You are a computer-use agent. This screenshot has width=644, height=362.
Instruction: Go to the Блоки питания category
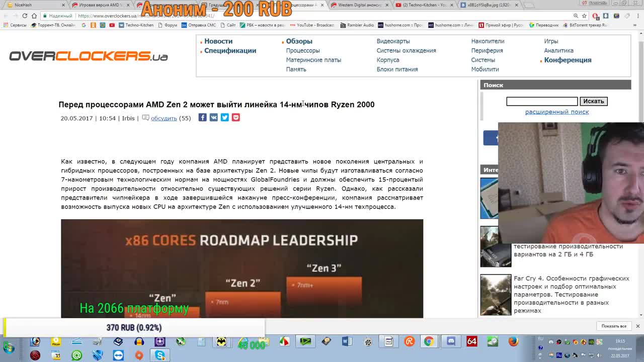click(397, 69)
